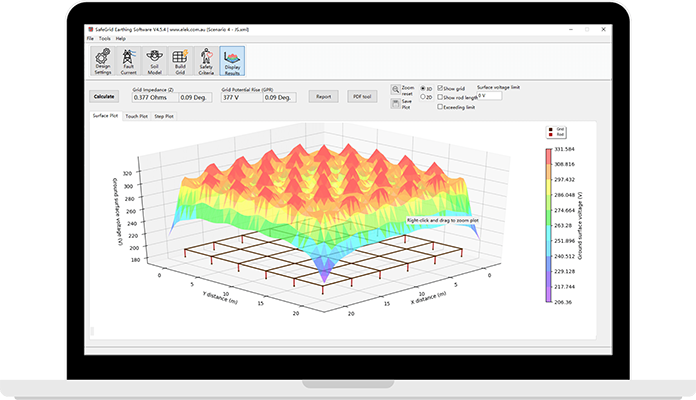Select the Display Results tool
This screenshot has height=400, width=696.
pyautogui.click(x=232, y=61)
